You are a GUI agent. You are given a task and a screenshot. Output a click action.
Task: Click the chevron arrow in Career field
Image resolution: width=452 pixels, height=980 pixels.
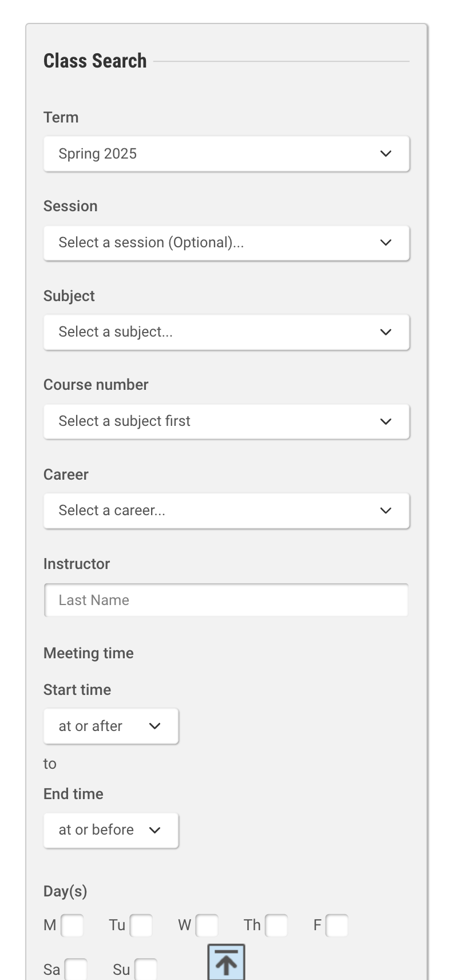pos(386,511)
